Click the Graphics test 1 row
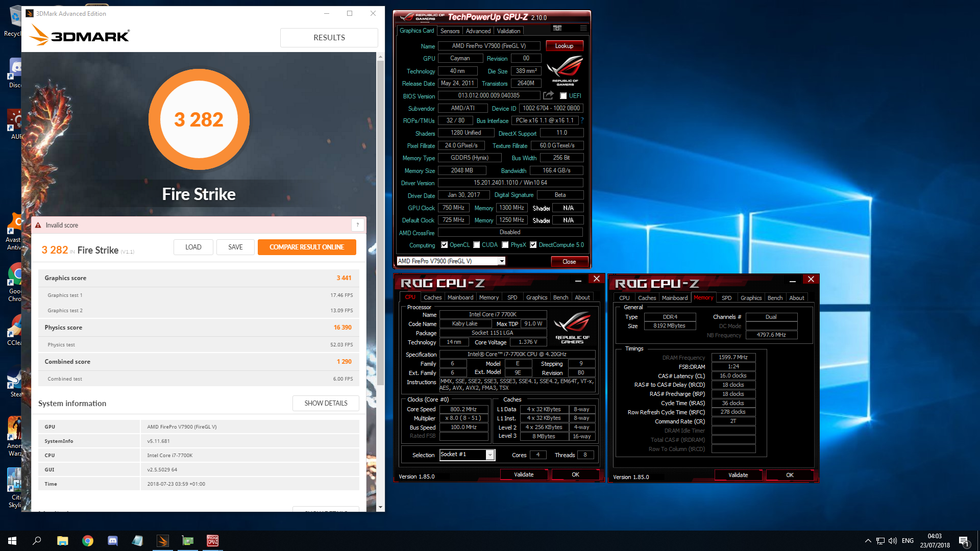This screenshot has height=551, width=980. [x=199, y=295]
